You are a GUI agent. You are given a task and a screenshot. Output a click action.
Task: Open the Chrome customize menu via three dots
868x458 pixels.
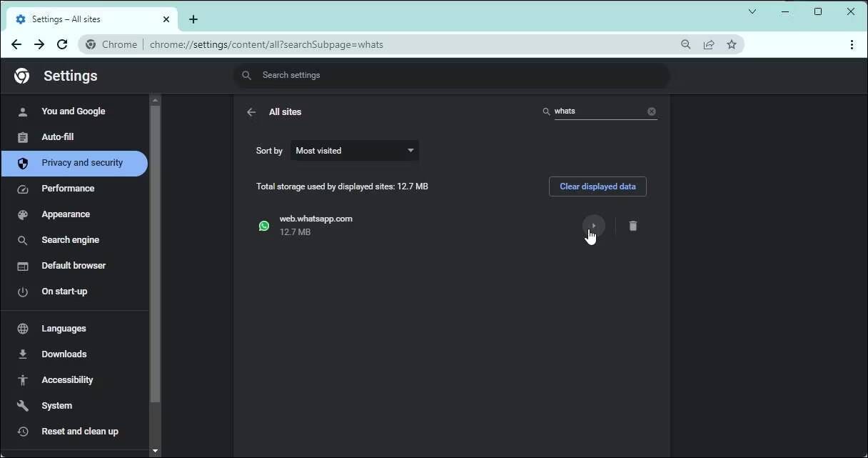click(x=852, y=44)
